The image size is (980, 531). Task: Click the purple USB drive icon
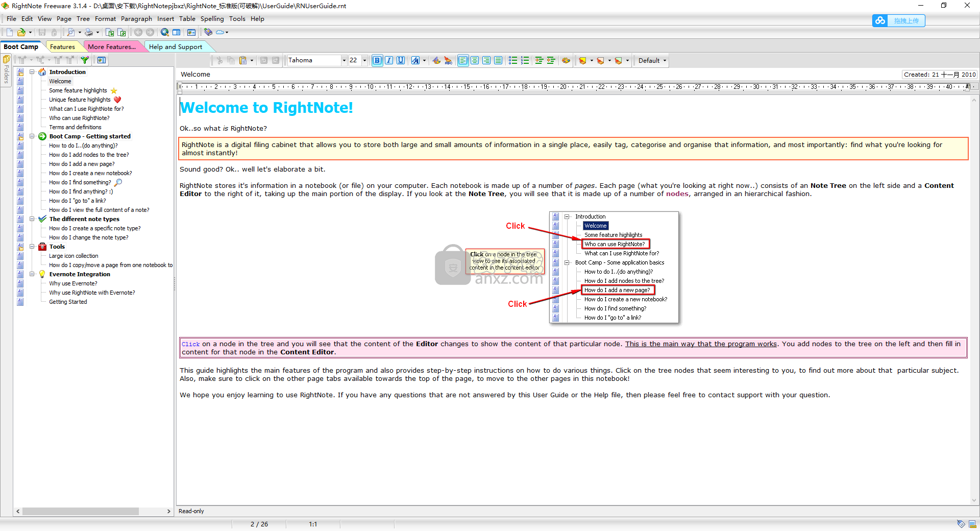208,32
